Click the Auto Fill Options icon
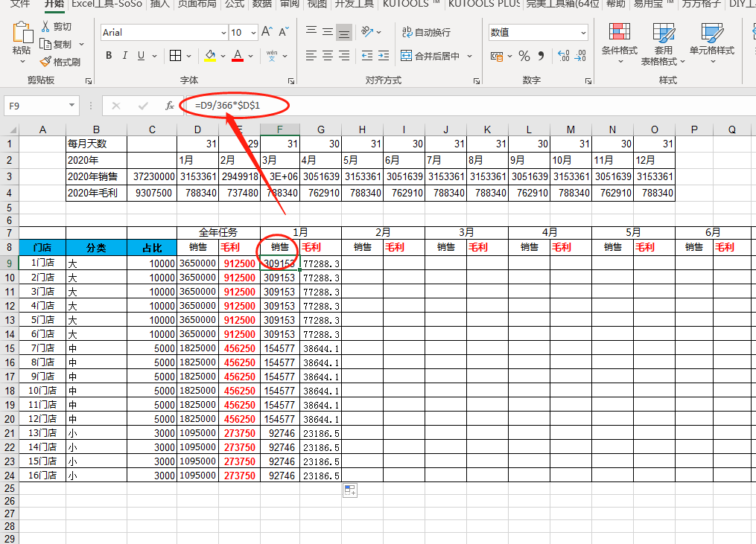756x544 pixels. 350,490
